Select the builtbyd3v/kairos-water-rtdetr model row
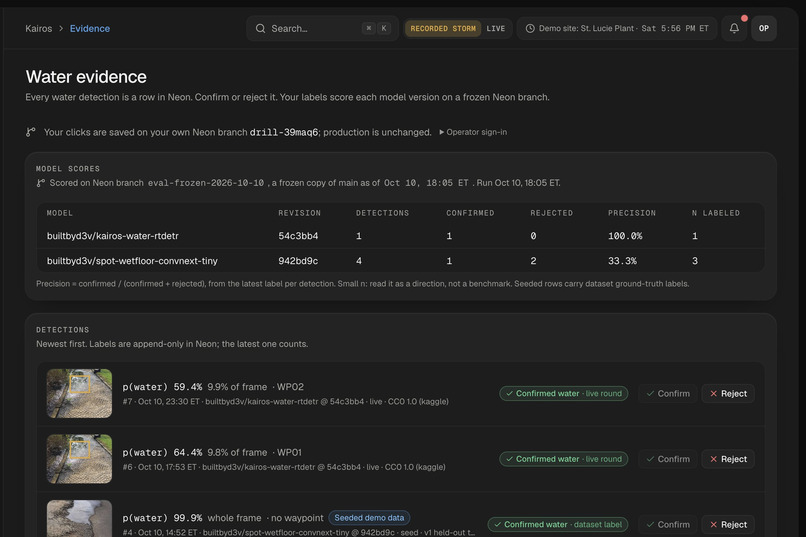The width and height of the screenshot is (806, 537). 400,236
